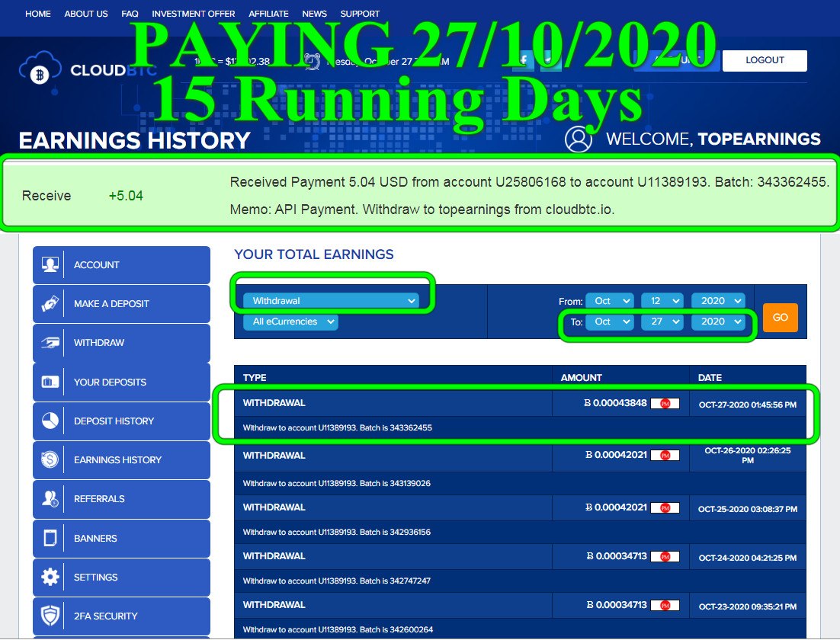Open the From day 12 dropdown
Screen dimensions: 840x640
click(x=662, y=301)
